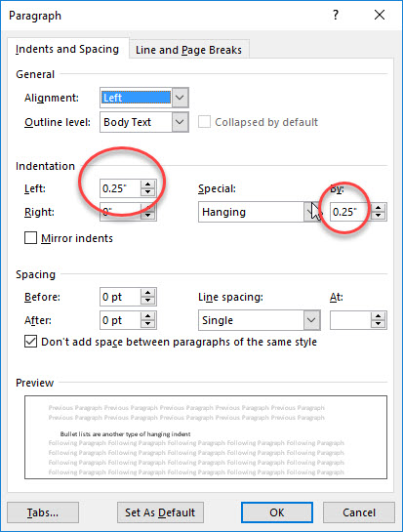Open the Special indent Hanging dropdown

pyautogui.click(x=260, y=212)
